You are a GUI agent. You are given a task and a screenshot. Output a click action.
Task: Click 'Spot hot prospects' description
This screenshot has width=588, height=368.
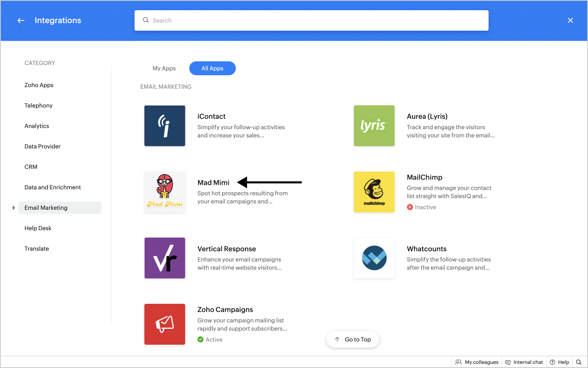(x=243, y=197)
